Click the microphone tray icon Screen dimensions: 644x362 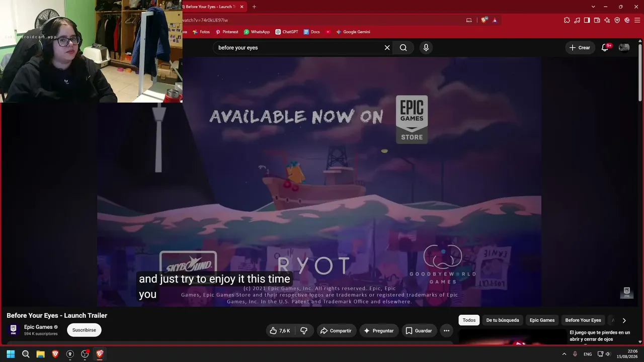pyautogui.click(x=575, y=354)
